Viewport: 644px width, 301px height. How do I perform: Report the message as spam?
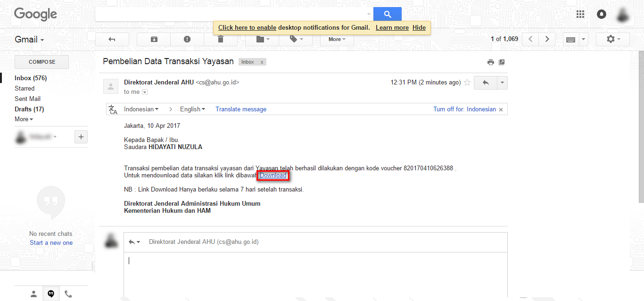[187, 39]
